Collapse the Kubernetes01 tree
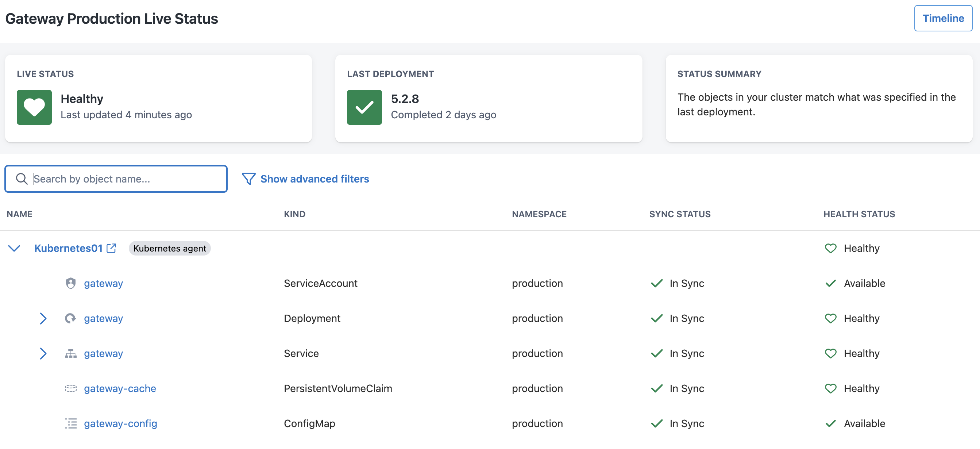Screen dimensions: 980x449 [x=15, y=249]
